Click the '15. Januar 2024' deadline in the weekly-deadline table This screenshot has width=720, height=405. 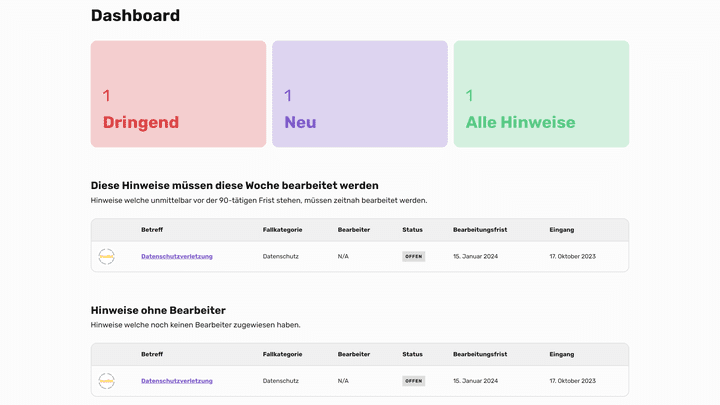click(x=475, y=256)
